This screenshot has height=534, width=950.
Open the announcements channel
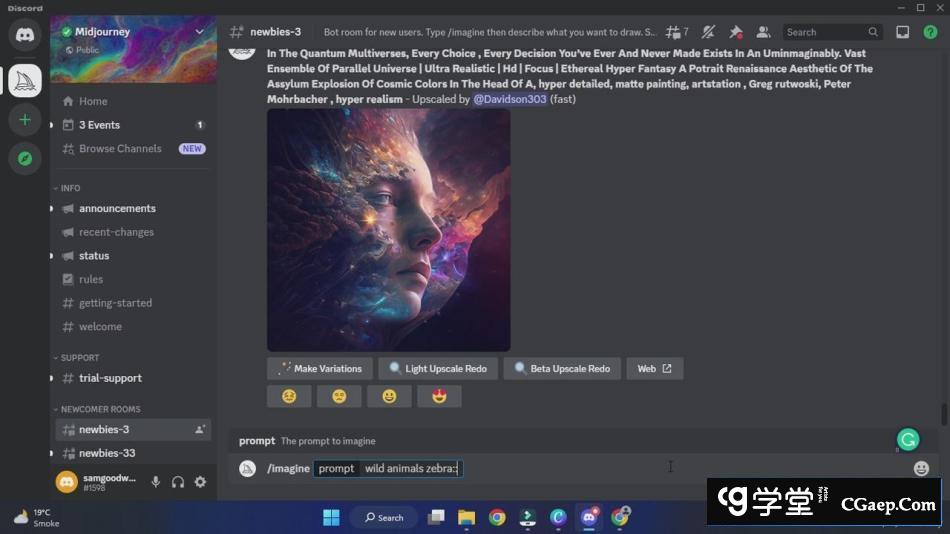point(117,208)
